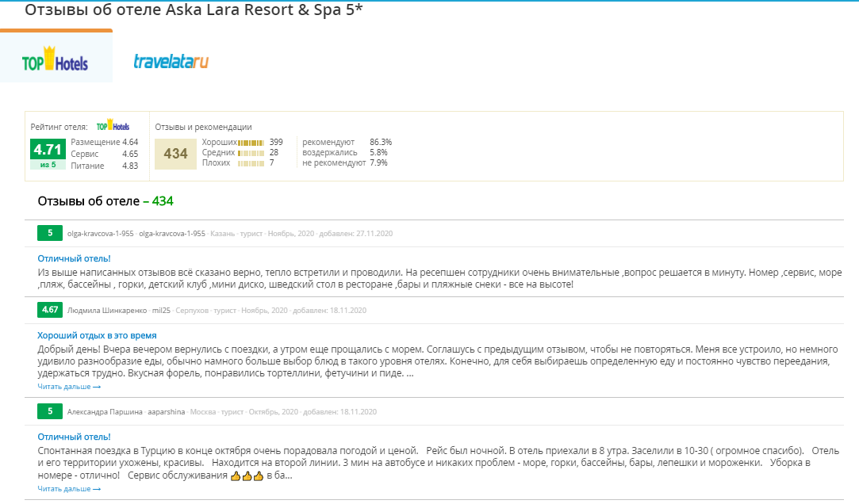The image size is (859, 504).
Task: Click username 'mil25'
Action: click(x=161, y=311)
